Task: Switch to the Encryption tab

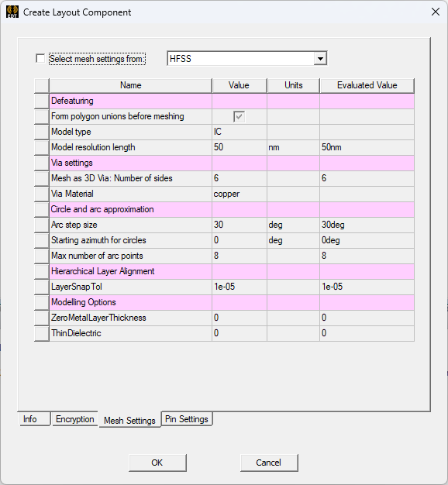Action: click(75, 419)
